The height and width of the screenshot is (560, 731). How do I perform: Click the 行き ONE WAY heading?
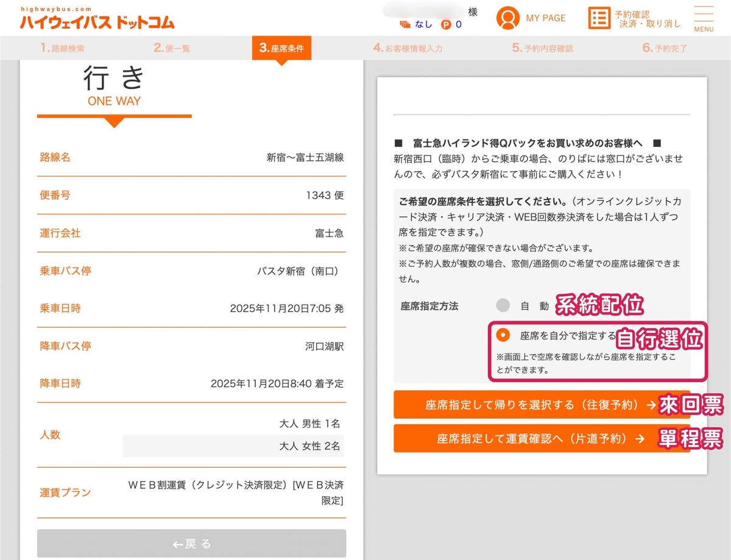pyautogui.click(x=114, y=87)
